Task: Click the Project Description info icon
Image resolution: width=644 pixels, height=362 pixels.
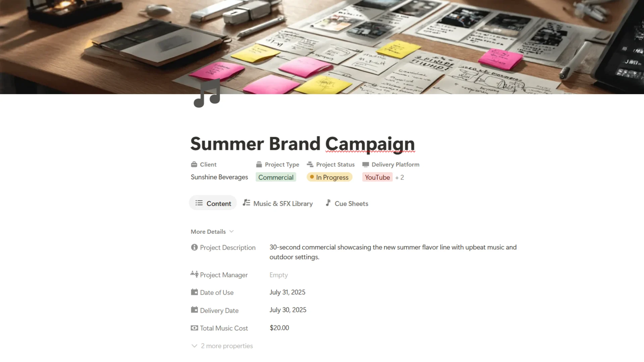Action: tap(194, 247)
